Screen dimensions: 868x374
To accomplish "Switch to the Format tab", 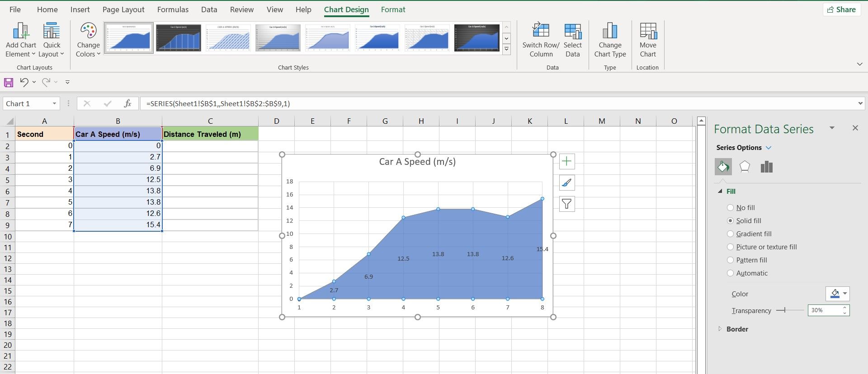I will point(393,9).
